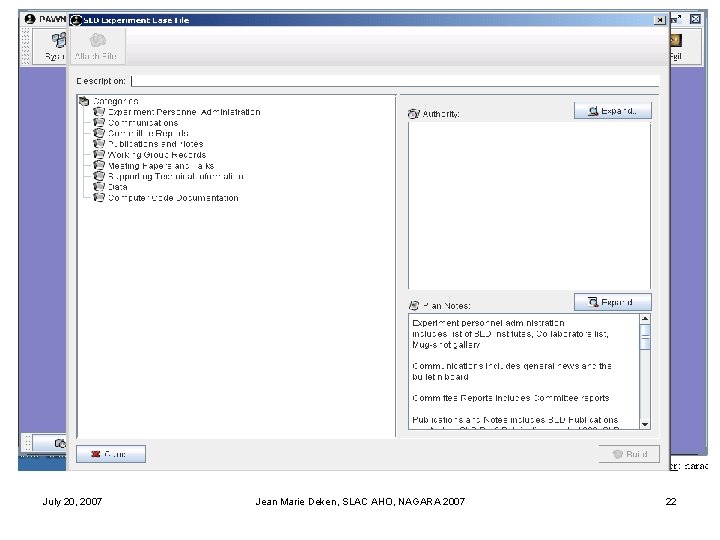Click the Plan Notes label icon
This screenshot has height=540, width=720.
(413, 305)
